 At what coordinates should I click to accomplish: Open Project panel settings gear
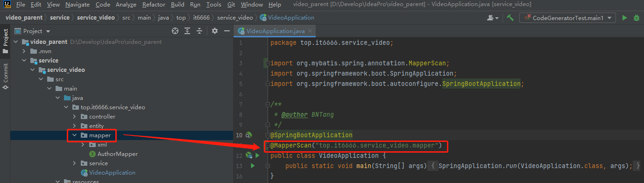pos(215,31)
